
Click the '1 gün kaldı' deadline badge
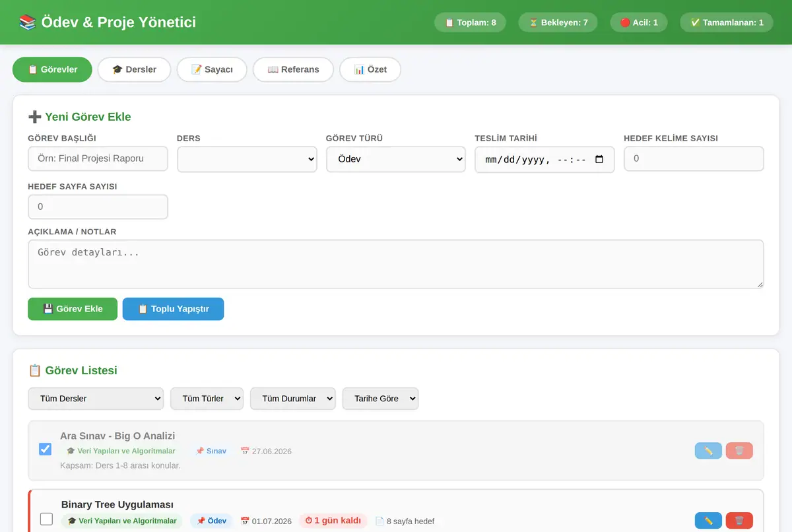(x=333, y=521)
